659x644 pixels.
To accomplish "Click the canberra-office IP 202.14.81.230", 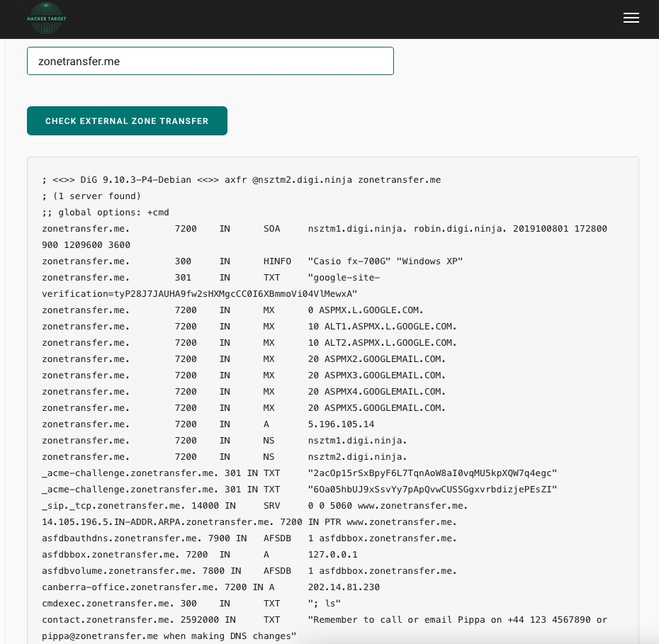I will [344, 587].
